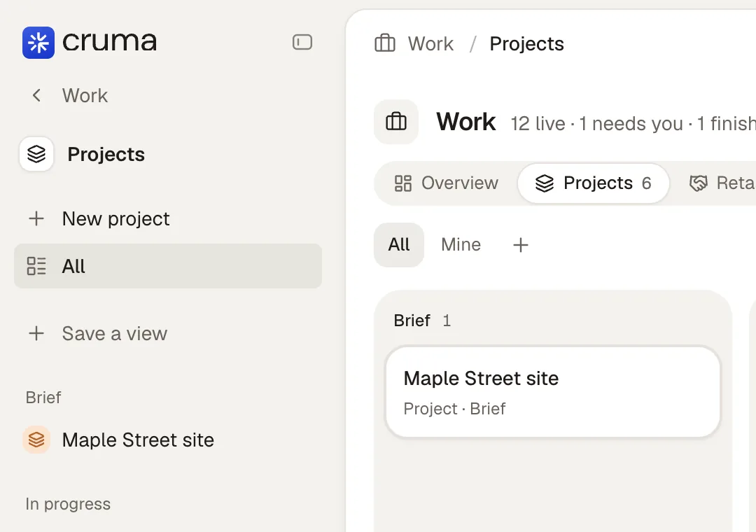Click the Work label in the sidebar

click(x=85, y=95)
